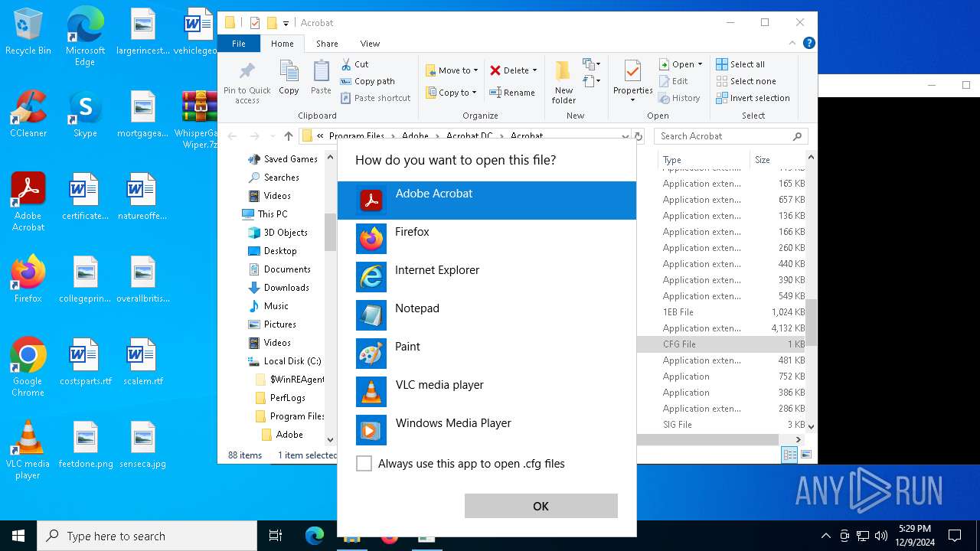Screen dimensions: 980x551
Task: Open the Move to dropdown
Action: point(452,70)
